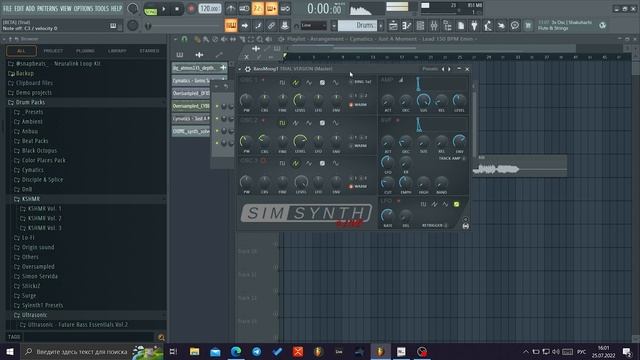Open the TOOLS menu

click(x=102, y=8)
